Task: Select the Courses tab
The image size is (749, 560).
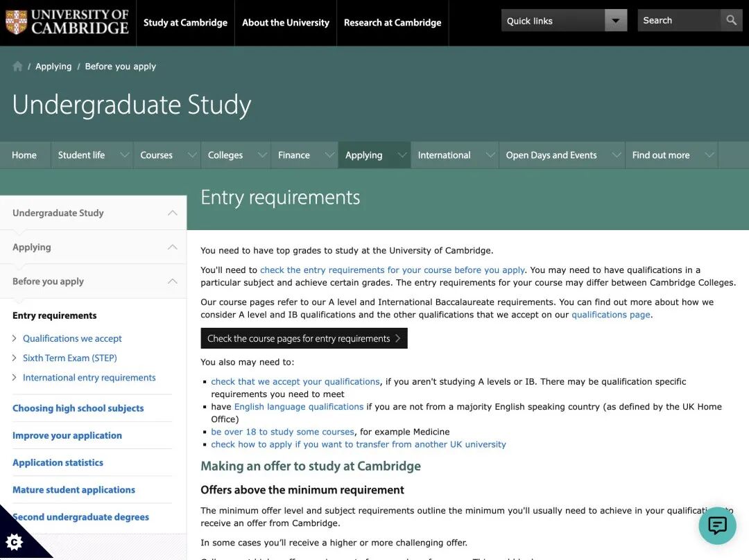Action: [x=156, y=155]
